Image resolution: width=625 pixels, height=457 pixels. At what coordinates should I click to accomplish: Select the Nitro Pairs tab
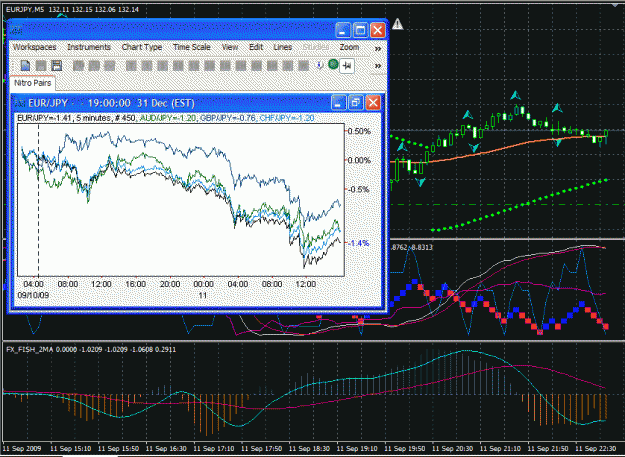(33, 83)
